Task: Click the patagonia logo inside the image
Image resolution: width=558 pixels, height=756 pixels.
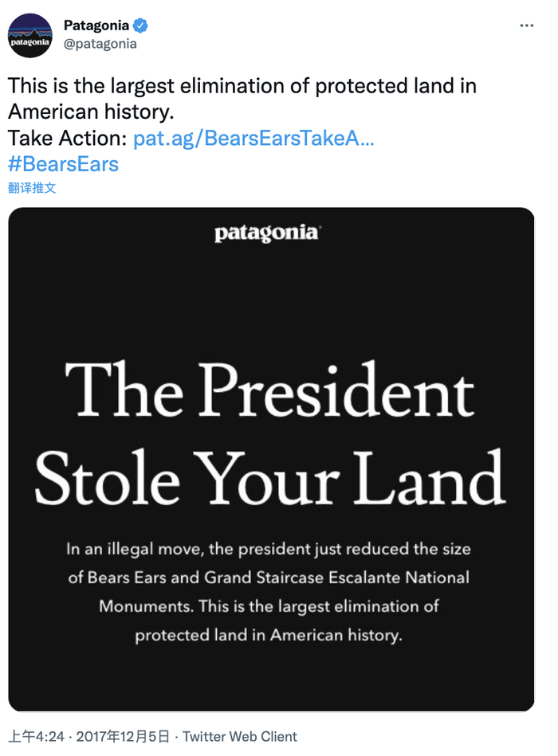Action: pos(267,233)
